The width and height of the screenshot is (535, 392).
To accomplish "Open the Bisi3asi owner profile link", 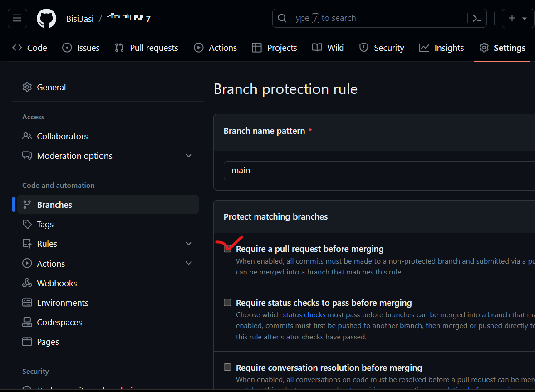I will click(x=80, y=19).
